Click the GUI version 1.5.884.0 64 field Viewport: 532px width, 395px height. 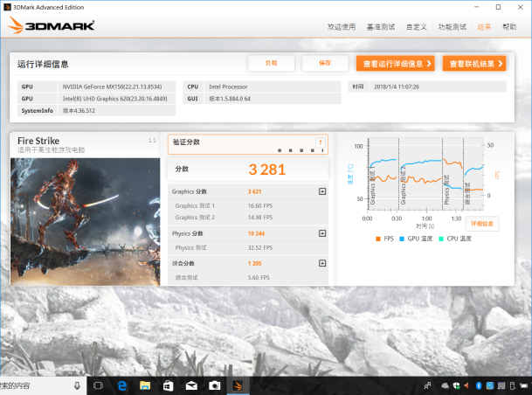pos(273,99)
